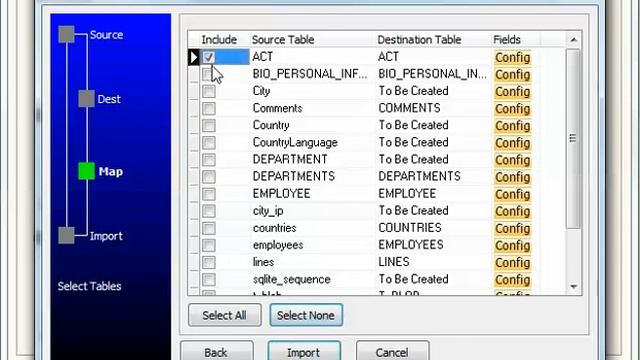Check Include for the EMPLOYEE table
Image resolution: width=640 pixels, height=360 pixels.
pyautogui.click(x=209, y=194)
